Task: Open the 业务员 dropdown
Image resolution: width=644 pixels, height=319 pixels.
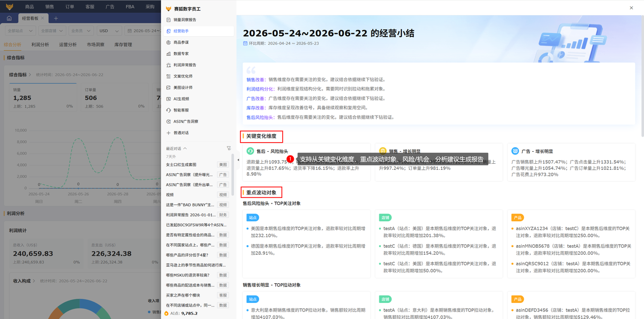Action: click(x=81, y=31)
